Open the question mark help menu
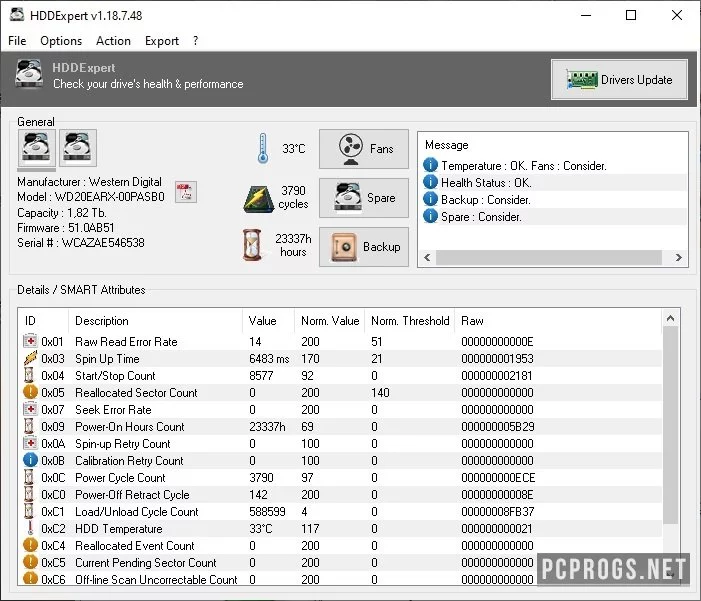 [x=195, y=41]
